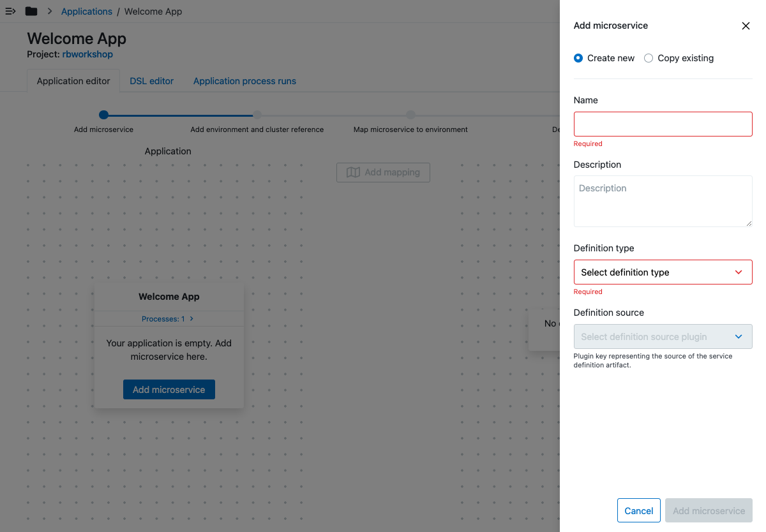
Task: Click the Applications breadcrumb link
Action: click(86, 11)
